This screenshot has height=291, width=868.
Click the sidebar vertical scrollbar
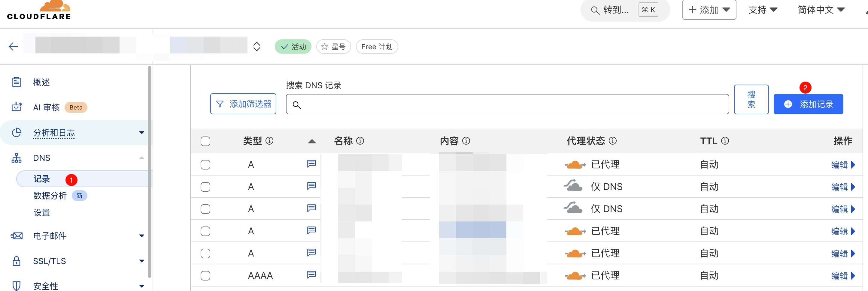point(150,172)
